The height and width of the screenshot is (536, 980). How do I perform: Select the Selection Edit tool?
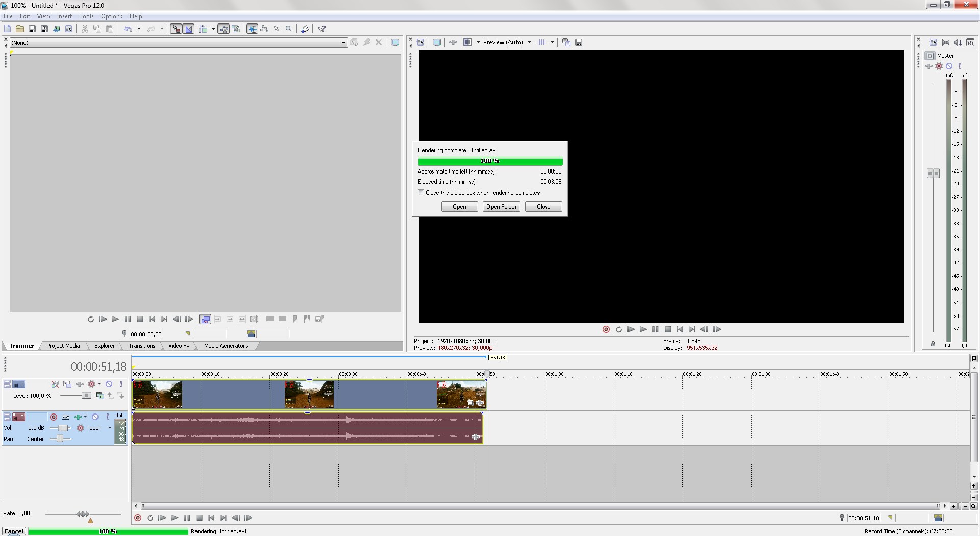pos(277,29)
